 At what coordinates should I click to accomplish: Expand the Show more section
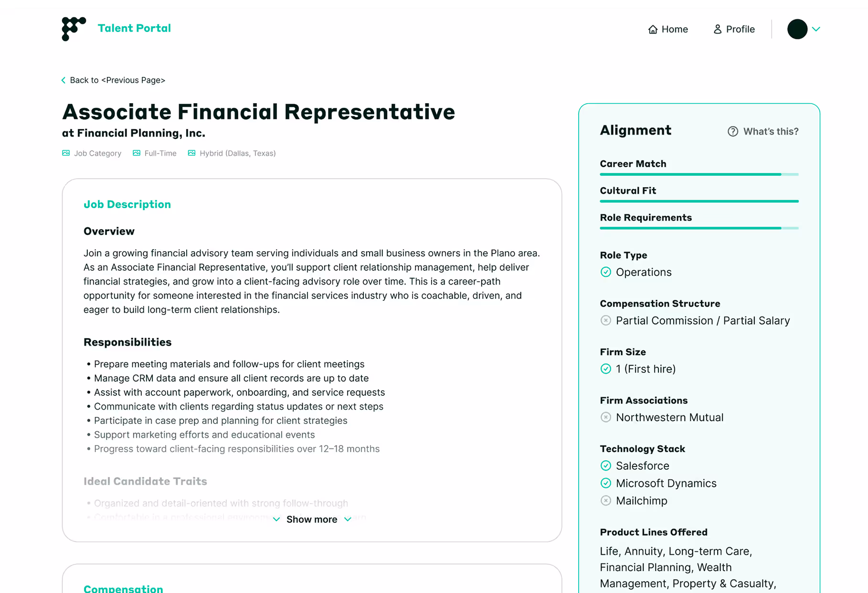coord(312,519)
